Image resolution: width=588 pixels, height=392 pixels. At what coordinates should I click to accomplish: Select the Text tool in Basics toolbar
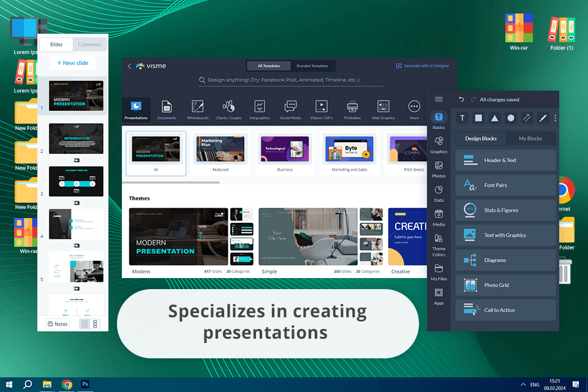point(462,118)
